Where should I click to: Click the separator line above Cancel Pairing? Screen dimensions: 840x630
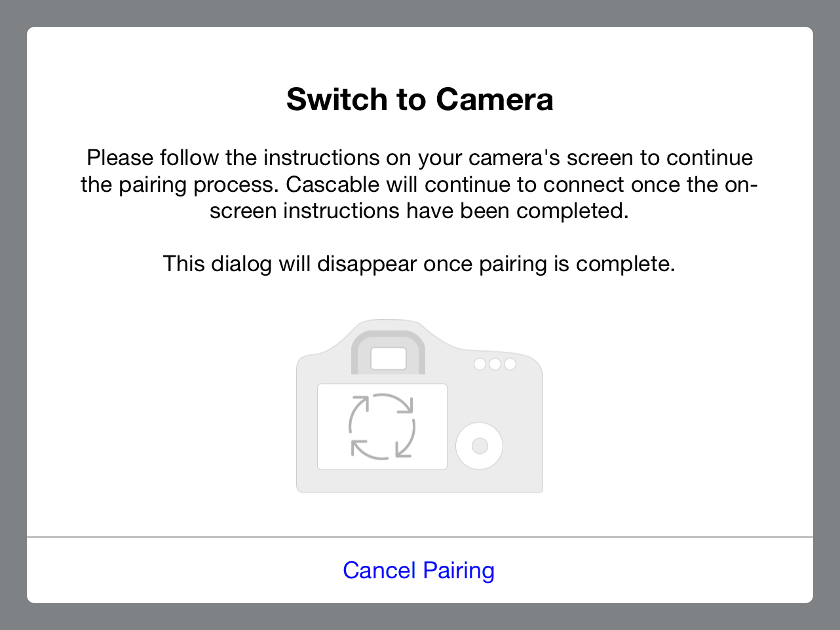click(419, 537)
